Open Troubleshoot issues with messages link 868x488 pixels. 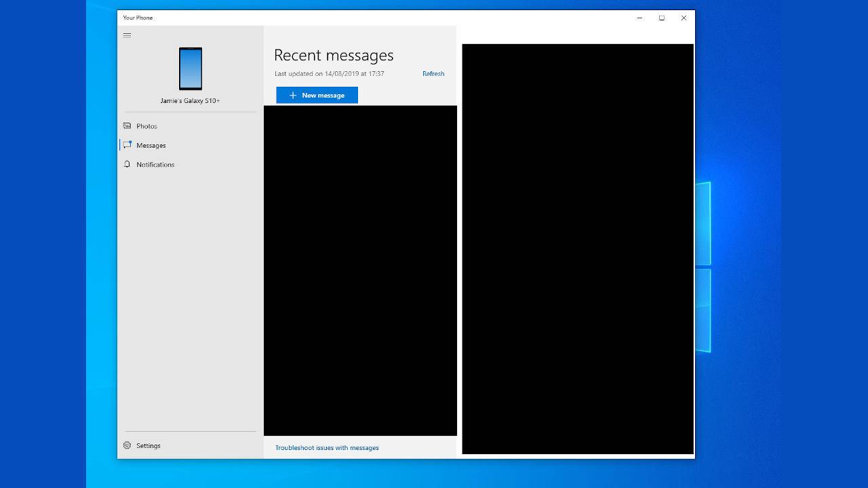327,447
